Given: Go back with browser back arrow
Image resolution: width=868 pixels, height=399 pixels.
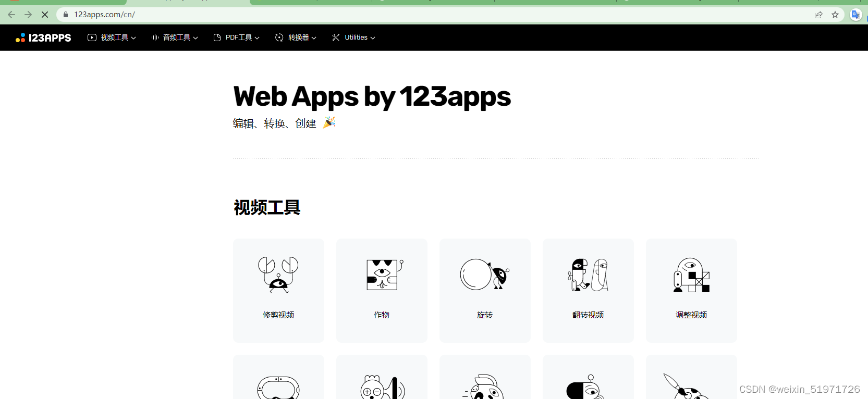Looking at the screenshot, I should [11, 15].
